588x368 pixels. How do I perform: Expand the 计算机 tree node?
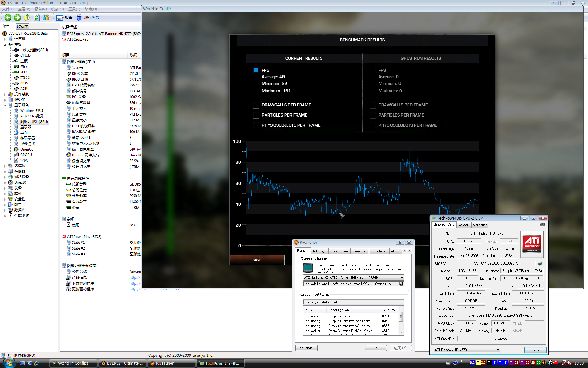click(5, 39)
